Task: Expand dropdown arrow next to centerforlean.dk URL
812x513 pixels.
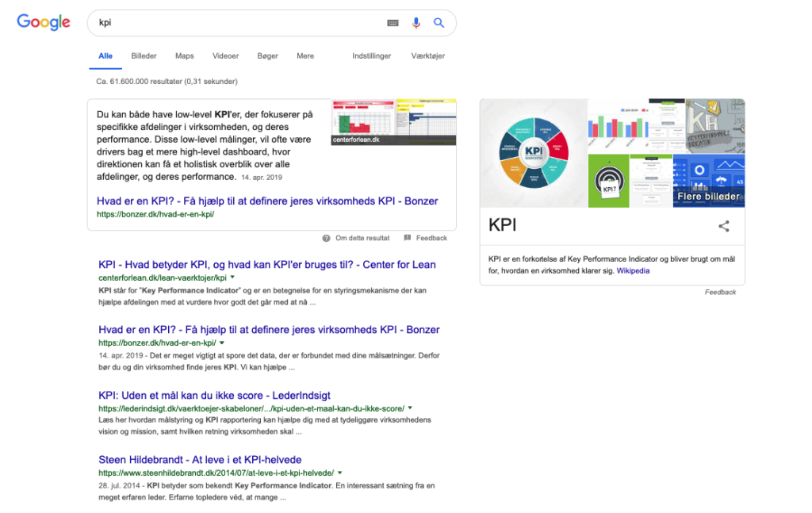Action: pyautogui.click(x=232, y=278)
